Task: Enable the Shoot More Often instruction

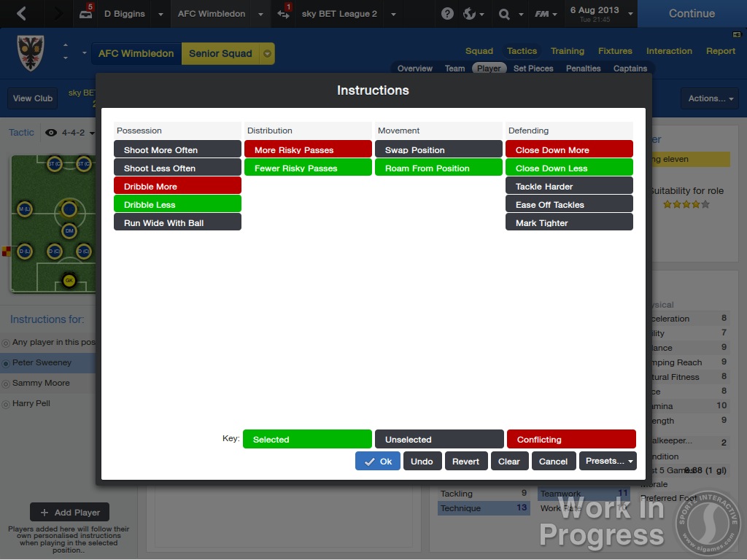Action: coord(177,149)
